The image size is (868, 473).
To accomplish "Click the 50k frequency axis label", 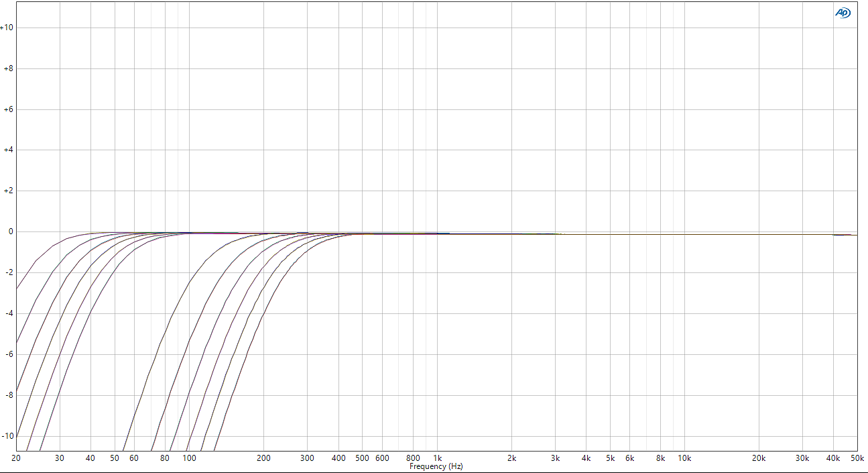I will (857, 458).
